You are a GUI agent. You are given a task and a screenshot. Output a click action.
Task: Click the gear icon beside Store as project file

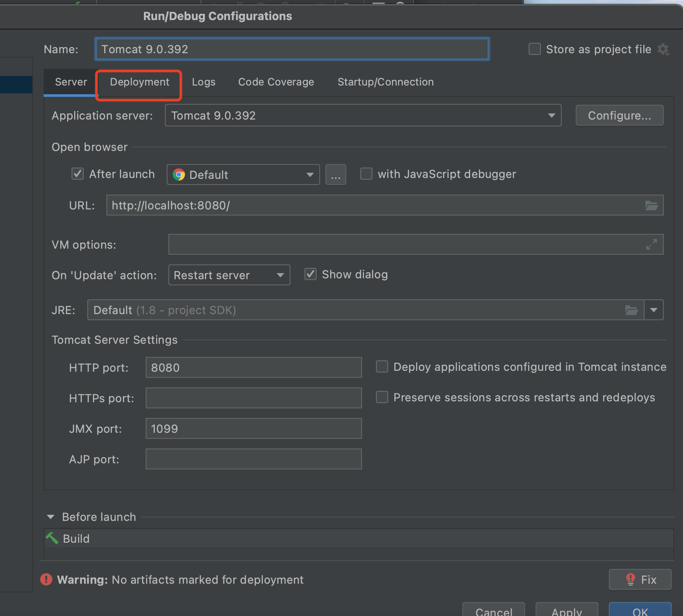663,49
